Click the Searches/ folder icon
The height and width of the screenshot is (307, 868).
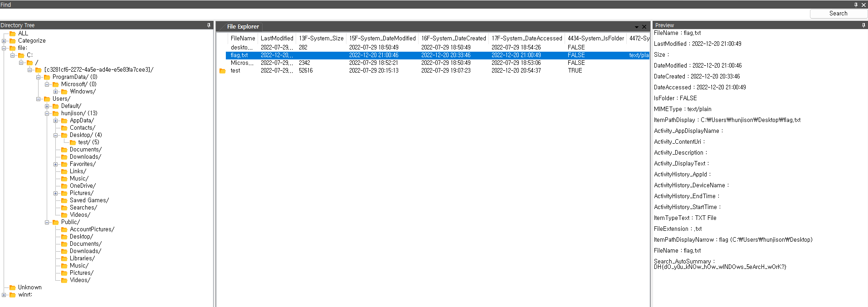64,208
